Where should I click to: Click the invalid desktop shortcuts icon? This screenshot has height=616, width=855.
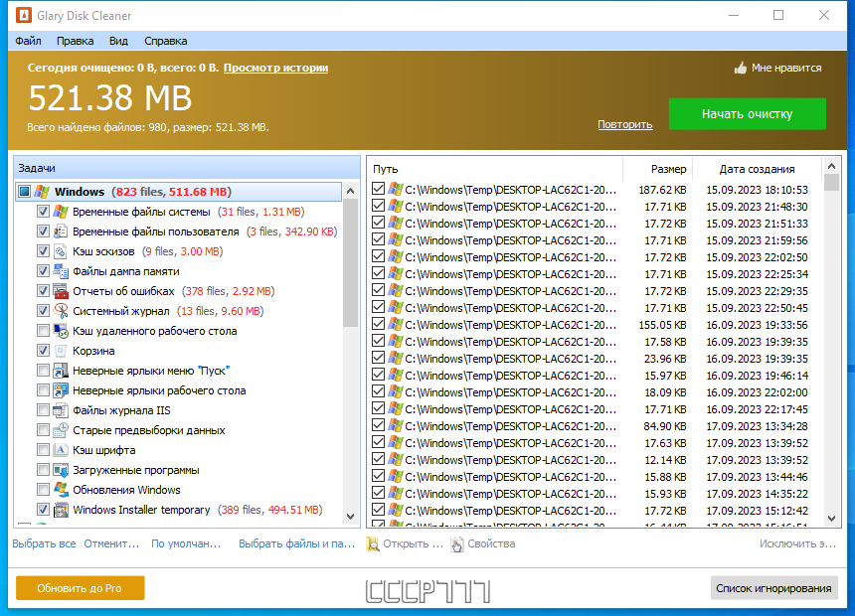coord(61,390)
